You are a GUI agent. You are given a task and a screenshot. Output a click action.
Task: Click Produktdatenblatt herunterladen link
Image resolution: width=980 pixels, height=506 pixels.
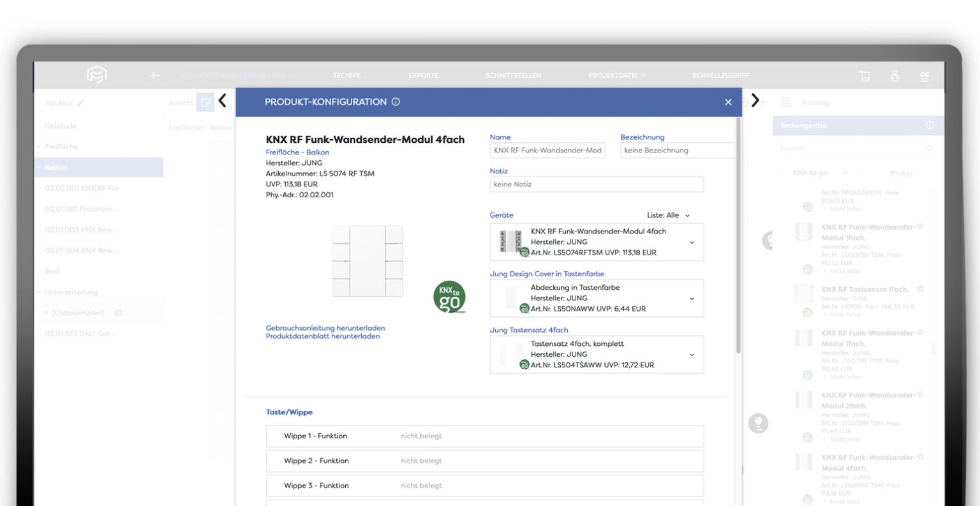coord(323,336)
